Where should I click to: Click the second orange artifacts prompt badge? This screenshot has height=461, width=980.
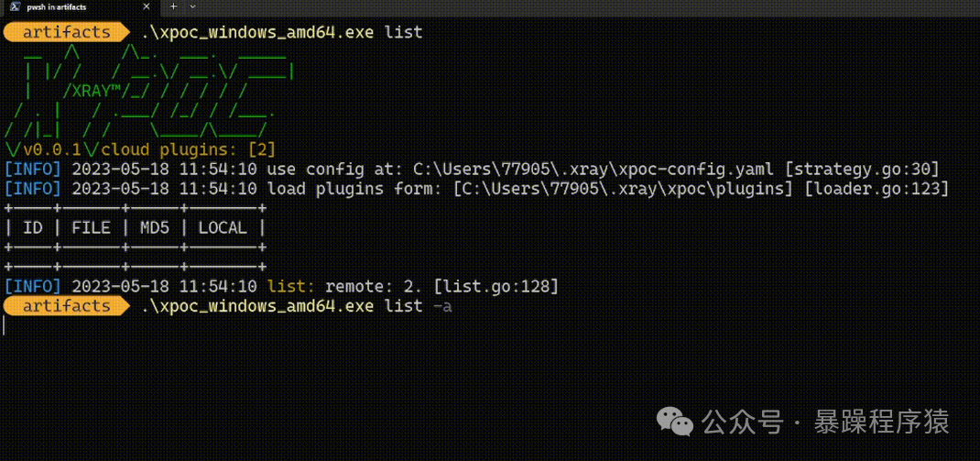[65, 305]
